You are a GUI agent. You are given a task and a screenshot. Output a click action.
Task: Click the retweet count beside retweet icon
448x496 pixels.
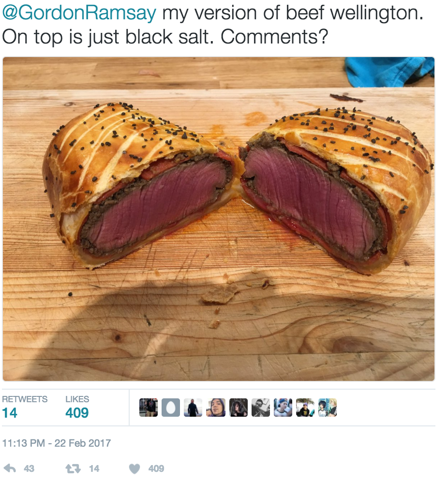(x=94, y=468)
